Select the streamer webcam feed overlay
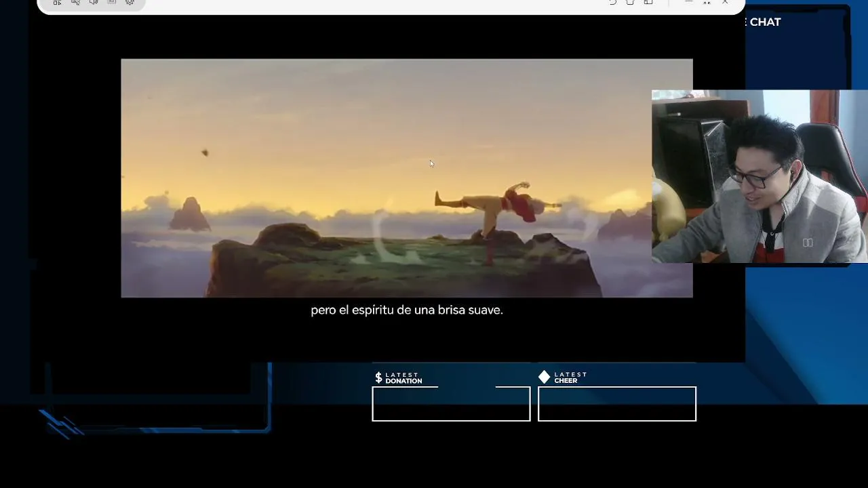Image resolution: width=868 pixels, height=488 pixels. pos(759,176)
